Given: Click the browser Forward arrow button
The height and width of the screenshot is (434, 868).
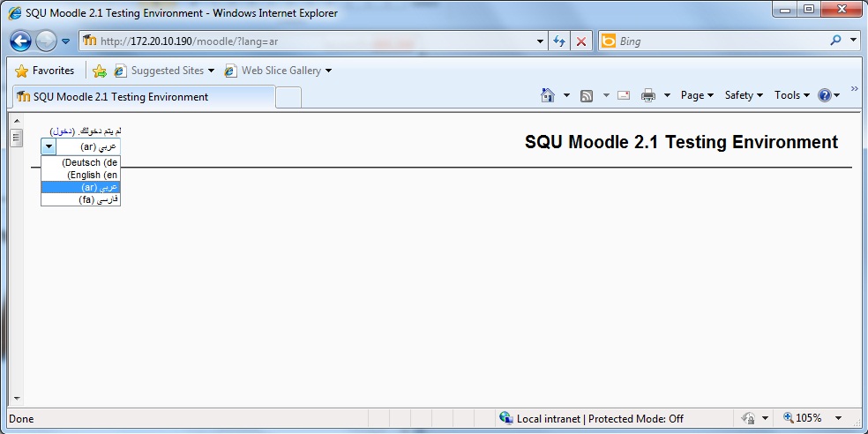Looking at the screenshot, I should [x=46, y=41].
